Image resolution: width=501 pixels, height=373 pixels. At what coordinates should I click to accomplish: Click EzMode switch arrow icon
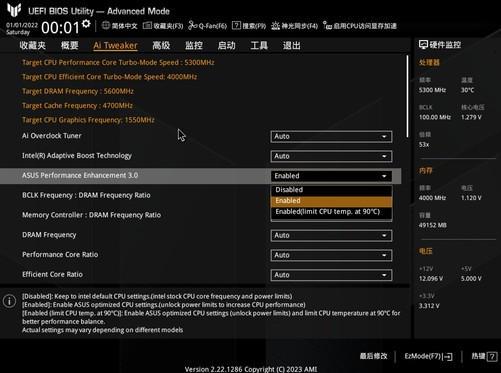tap(448, 357)
